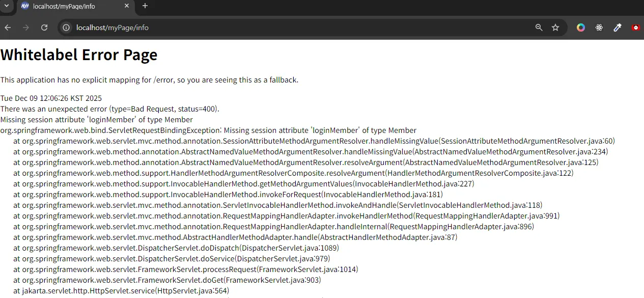Viewport: 644px width, 298px height.
Task: Go back to the previous page
Action: tap(8, 28)
